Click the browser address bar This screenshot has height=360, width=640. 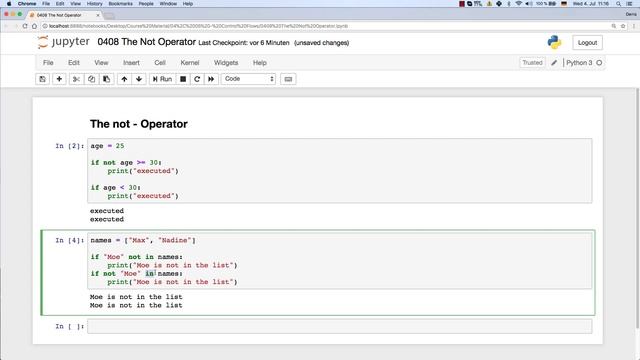(322, 26)
